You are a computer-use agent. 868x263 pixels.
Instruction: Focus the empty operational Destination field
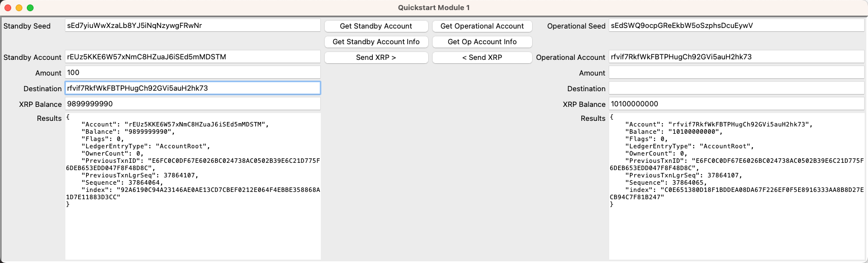click(x=736, y=88)
